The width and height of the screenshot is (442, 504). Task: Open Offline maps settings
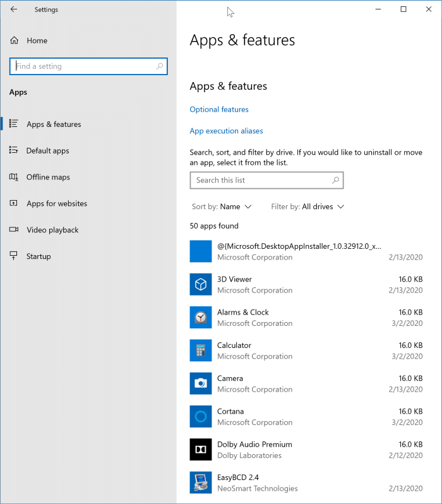tap(48, 177)
